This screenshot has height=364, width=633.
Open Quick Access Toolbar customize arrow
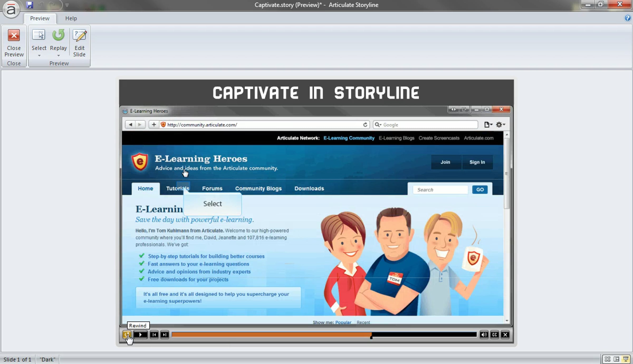click(x=67, y=5)
